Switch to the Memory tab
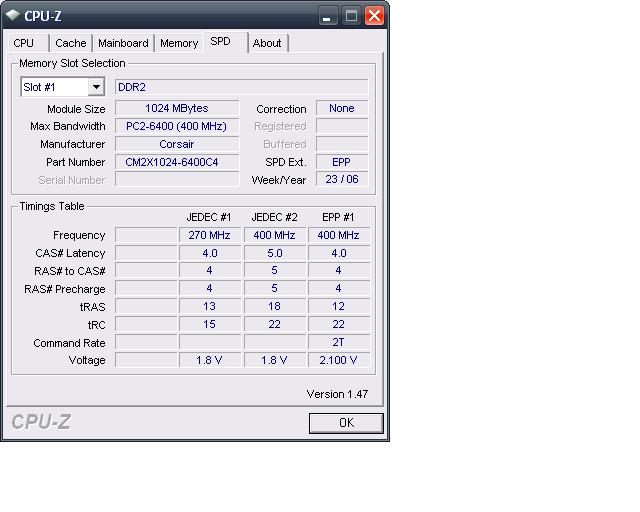Image resolution: width=640 pixels, height=512 pixels. 179,43
